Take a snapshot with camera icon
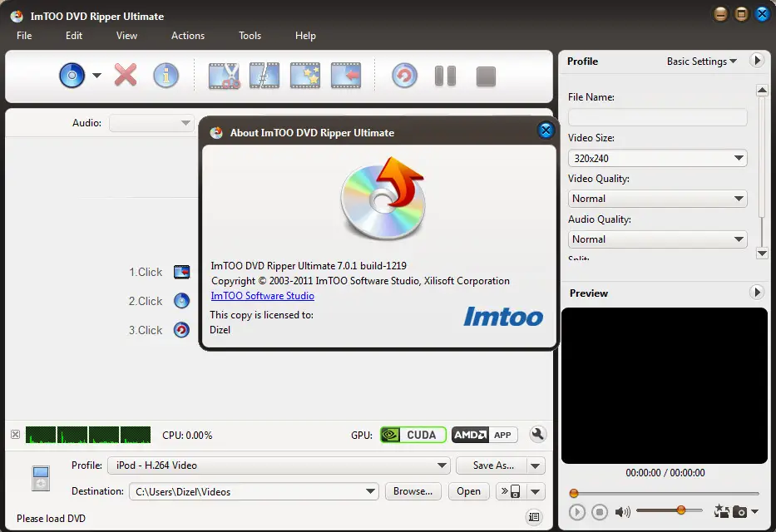The width and height of the screenshot is (776, 532). pos(740,512)
